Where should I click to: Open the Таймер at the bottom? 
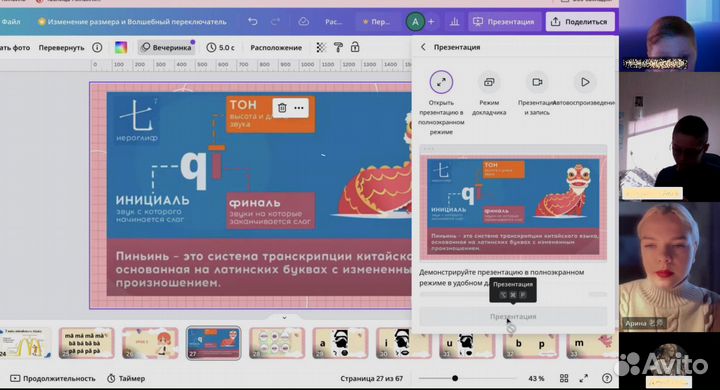click(126, 379)
